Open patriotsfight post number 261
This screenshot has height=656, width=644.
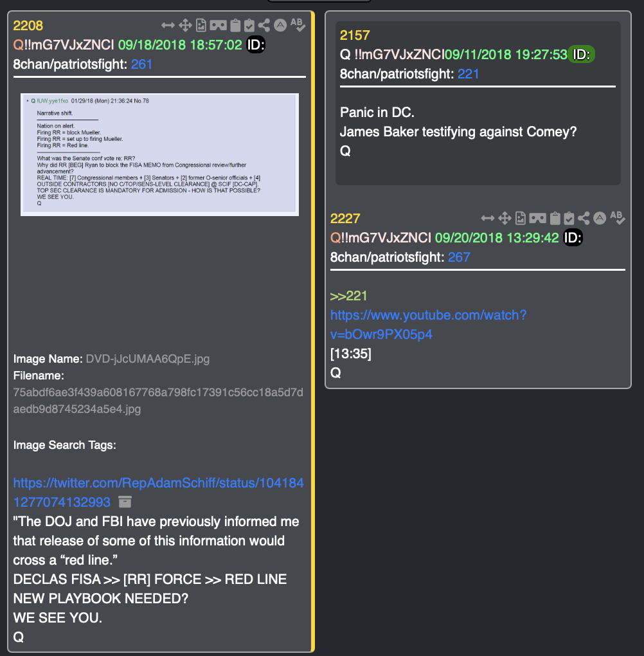click(141, 64)
